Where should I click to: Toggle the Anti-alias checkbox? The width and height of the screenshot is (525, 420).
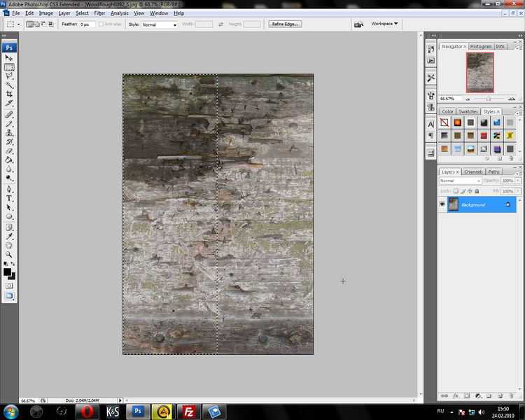tap(101, 24)
